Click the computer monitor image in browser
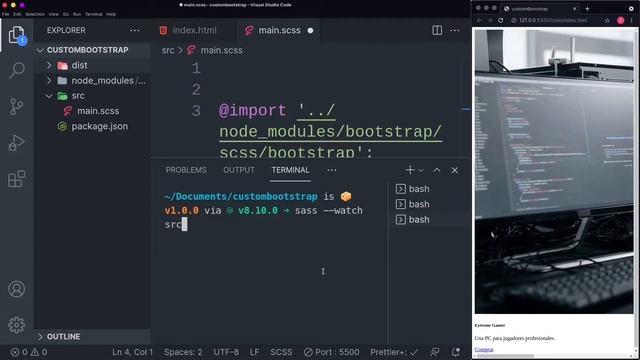 point(554,171)
